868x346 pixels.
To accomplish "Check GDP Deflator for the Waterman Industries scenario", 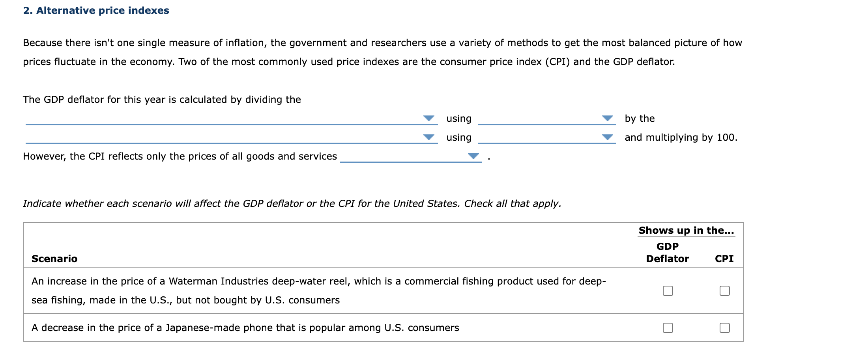I will pos(668,290).
